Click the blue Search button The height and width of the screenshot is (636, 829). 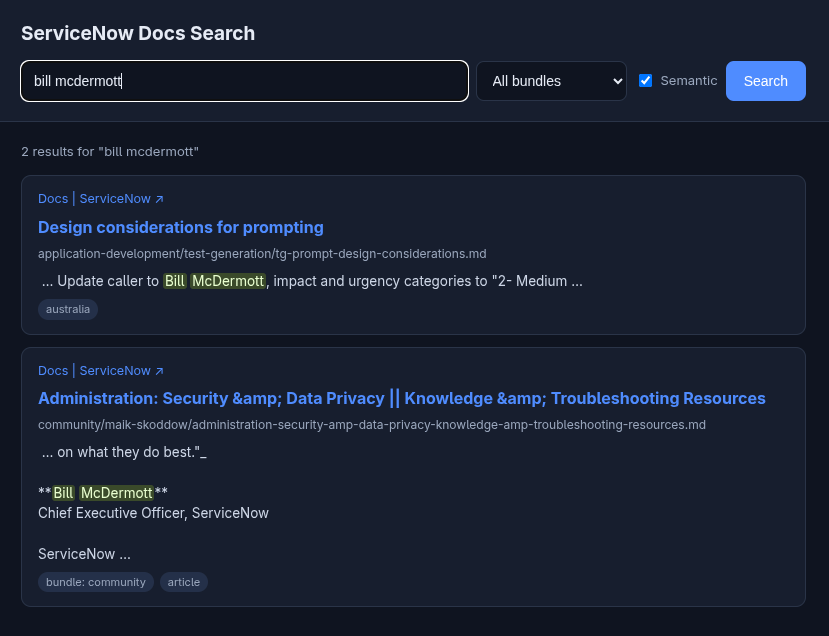(766, 81)
